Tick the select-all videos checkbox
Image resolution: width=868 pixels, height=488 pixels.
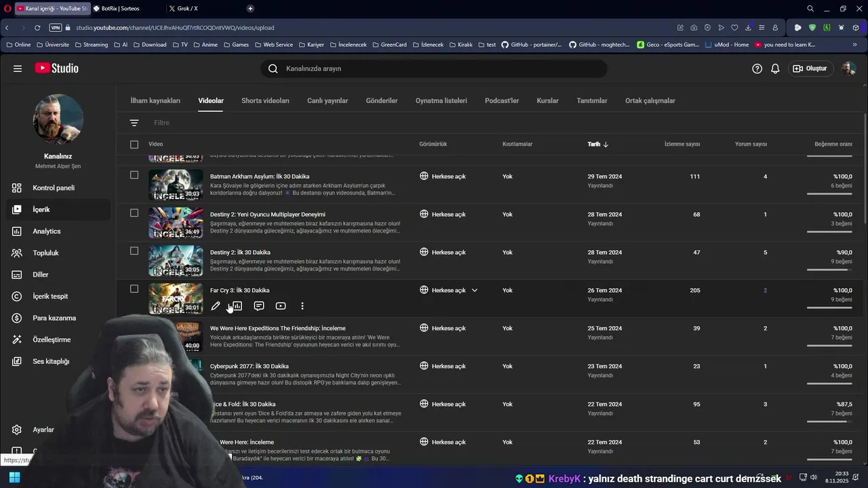(134, 144)
